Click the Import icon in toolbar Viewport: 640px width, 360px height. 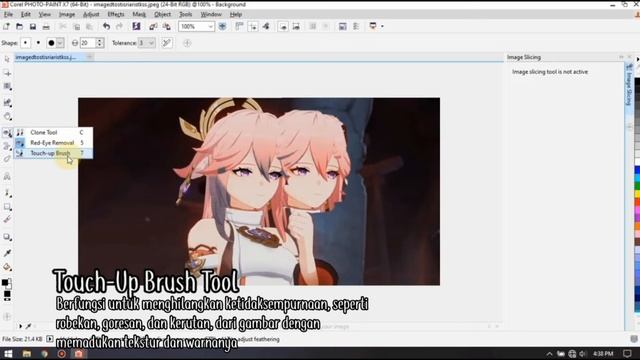(153, 27)
